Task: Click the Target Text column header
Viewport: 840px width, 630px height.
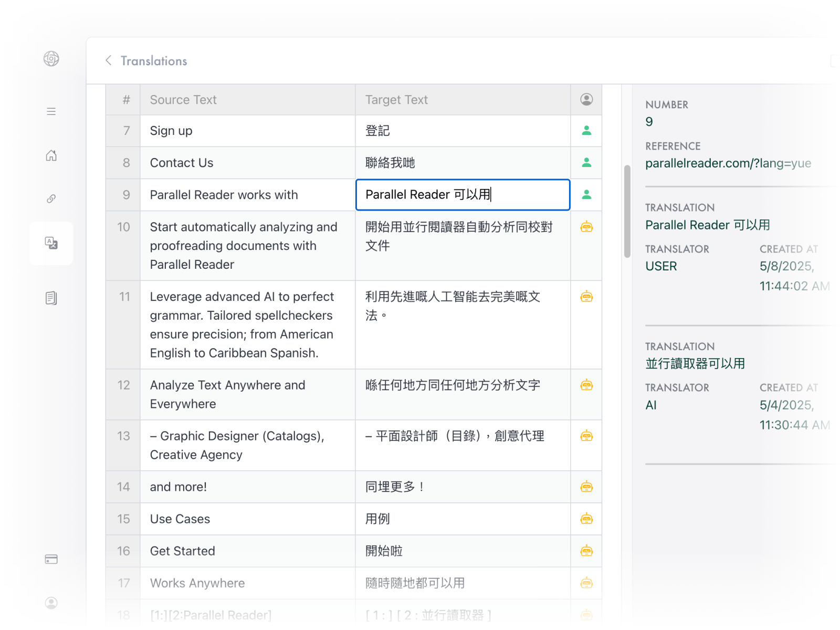Action: [463, 100]
